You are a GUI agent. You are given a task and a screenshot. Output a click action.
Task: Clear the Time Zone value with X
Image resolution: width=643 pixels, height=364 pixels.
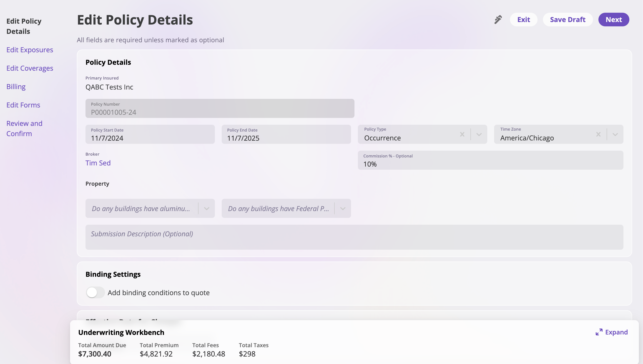[x=598, y=135]
